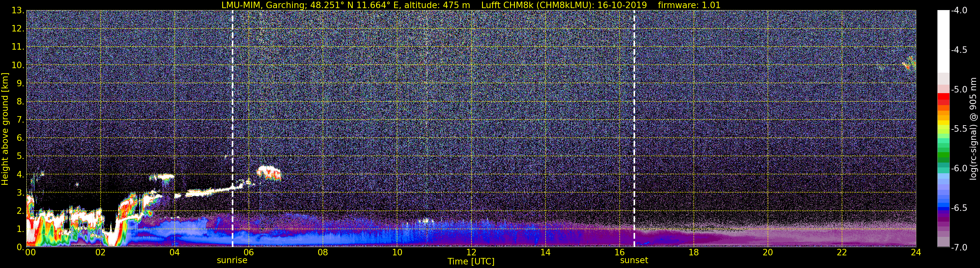This screenshot has height=268, width=980.
Task: Click the height axis tick label '2.'
Action: [20, 211]
